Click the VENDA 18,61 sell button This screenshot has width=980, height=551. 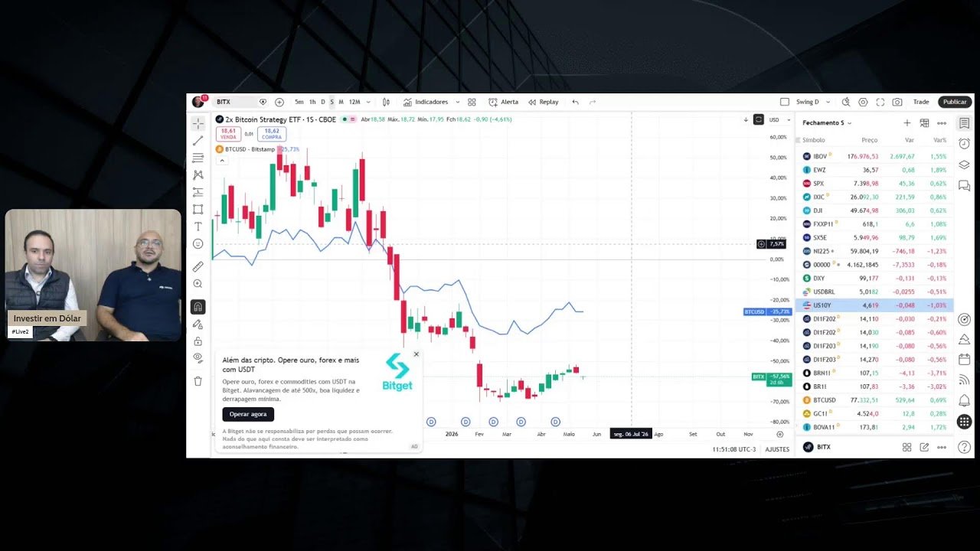pyautogui.click(x=228, y=134)
